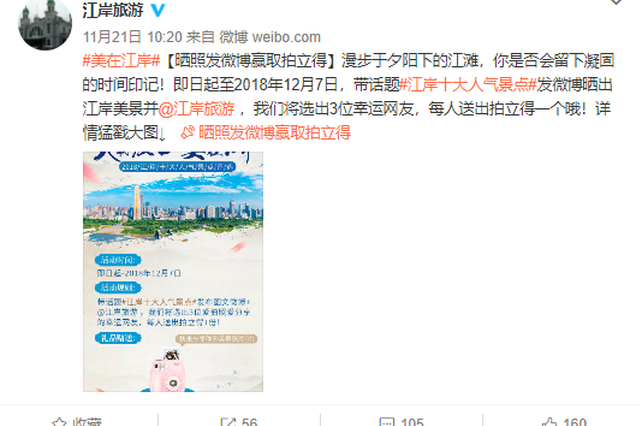This screenshot has height=426, width=640.
Task: Open the #江岸十大人气景点# hashtag topic
Action: (x=468, y=85)
